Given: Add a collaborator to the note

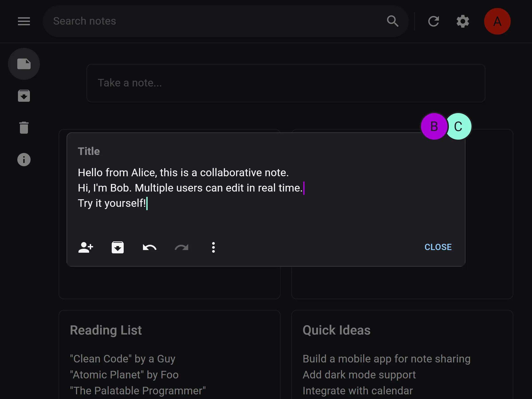Looking at the screenshot, I should tap(86, 247).
